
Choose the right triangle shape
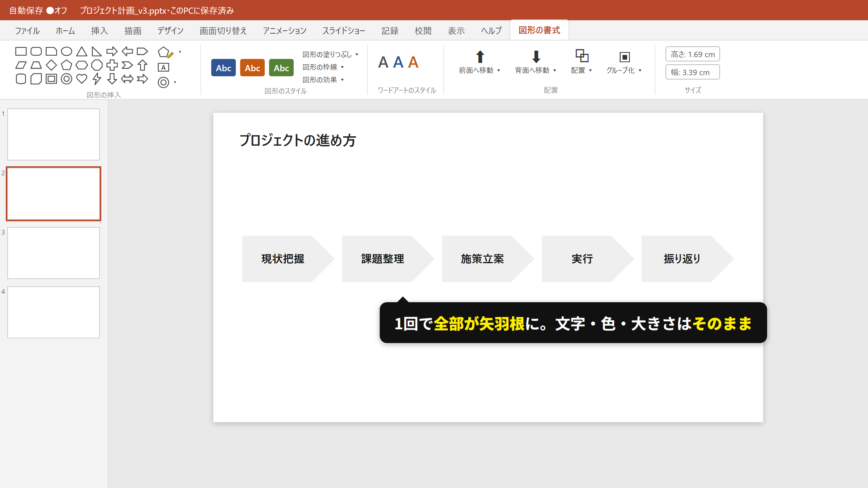tap(97, 51)
